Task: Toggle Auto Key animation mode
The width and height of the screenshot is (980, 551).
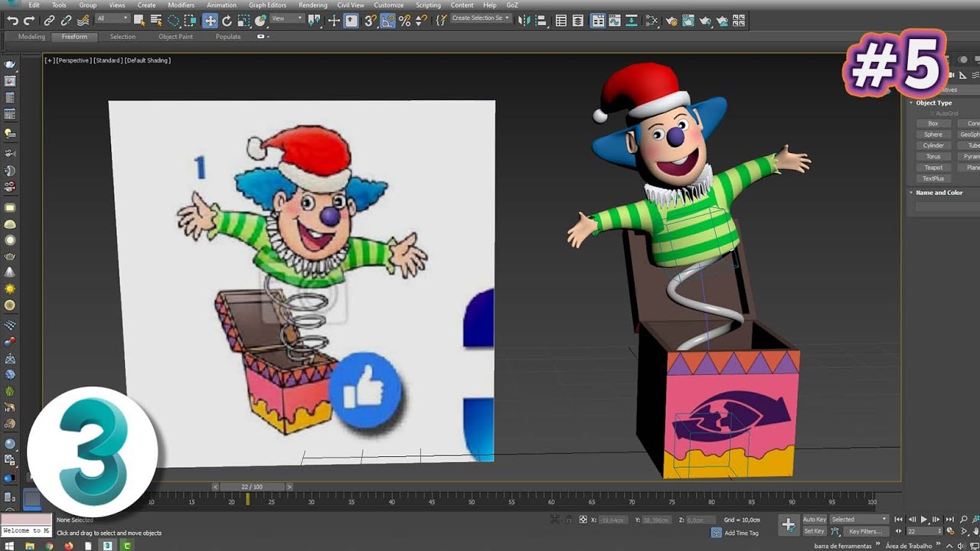Action: pyautogui.click(x=815, y=520)
